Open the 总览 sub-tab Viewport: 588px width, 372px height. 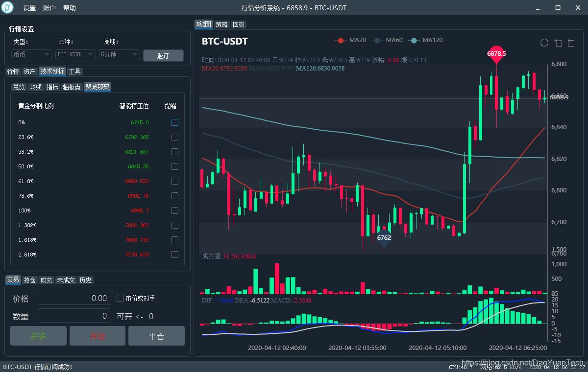(x=19, y=87)
